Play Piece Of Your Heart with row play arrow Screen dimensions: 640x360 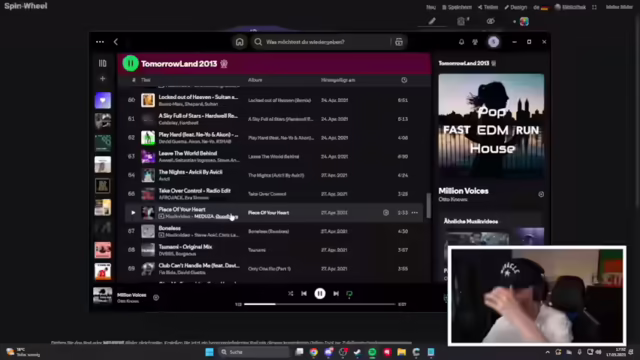[133, 213]
